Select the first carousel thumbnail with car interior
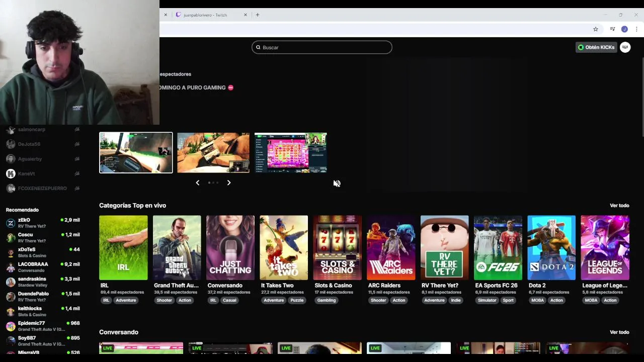Image resolution: width=644 pixels, height=362 pixels. 136,152
